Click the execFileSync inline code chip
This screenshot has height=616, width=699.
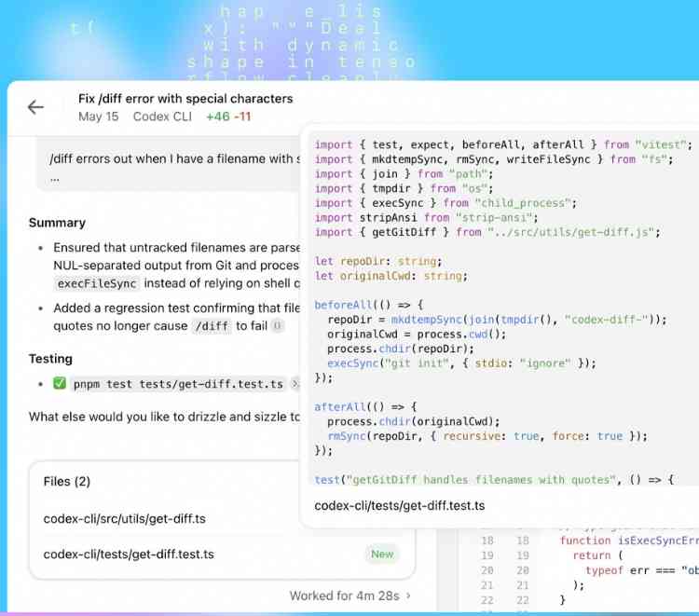pos(97,283)
